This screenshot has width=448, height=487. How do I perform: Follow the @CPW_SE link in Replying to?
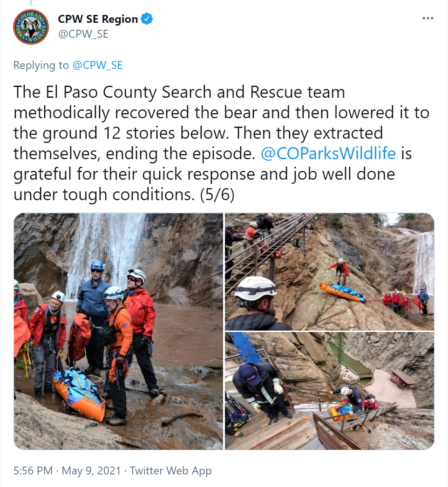tap(97, 65)
